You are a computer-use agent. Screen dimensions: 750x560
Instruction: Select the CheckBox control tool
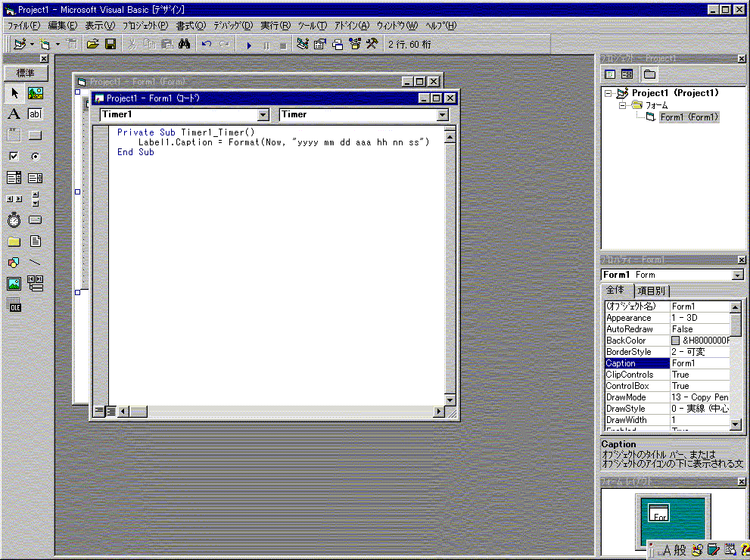[14, 157]
